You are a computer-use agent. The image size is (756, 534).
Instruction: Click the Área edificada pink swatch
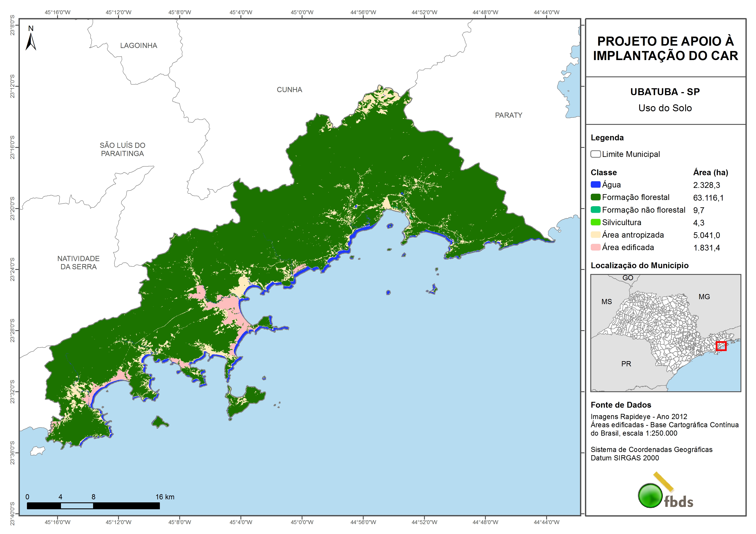[x=595, y=247]
